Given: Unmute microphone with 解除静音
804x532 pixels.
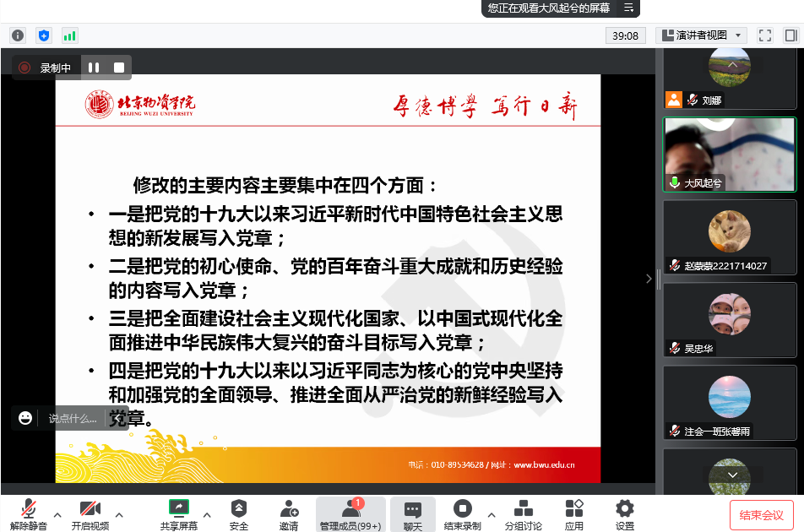Looking at the screenshot, I should [29, 514].
